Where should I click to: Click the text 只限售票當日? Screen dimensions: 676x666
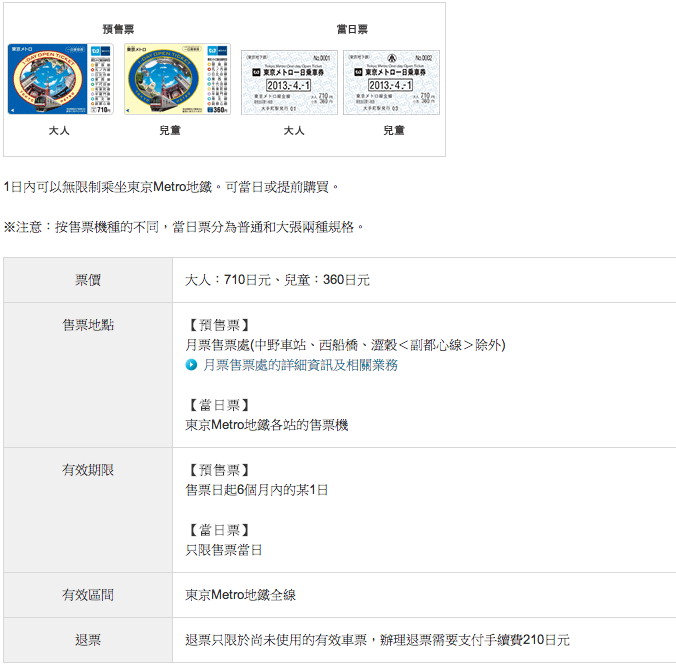(x=224, y=550)
